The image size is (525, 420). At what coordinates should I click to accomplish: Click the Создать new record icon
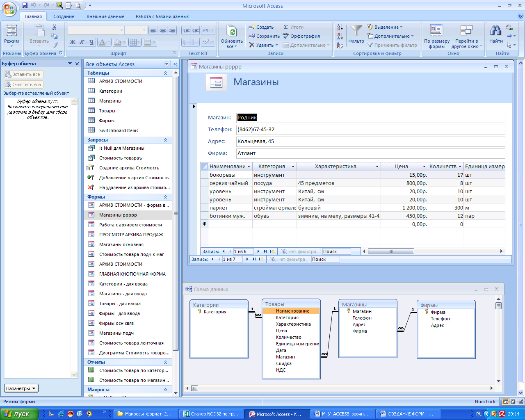tap(252, 27)
